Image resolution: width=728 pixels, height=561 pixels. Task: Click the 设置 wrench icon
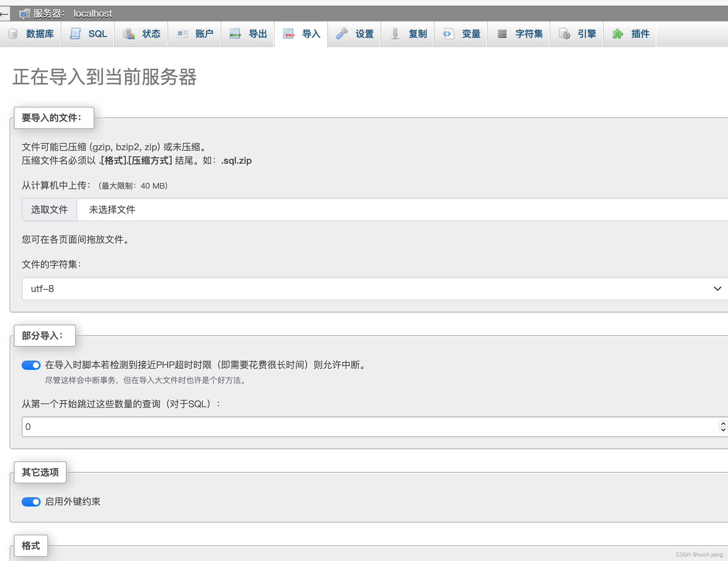tap(342, 34)
